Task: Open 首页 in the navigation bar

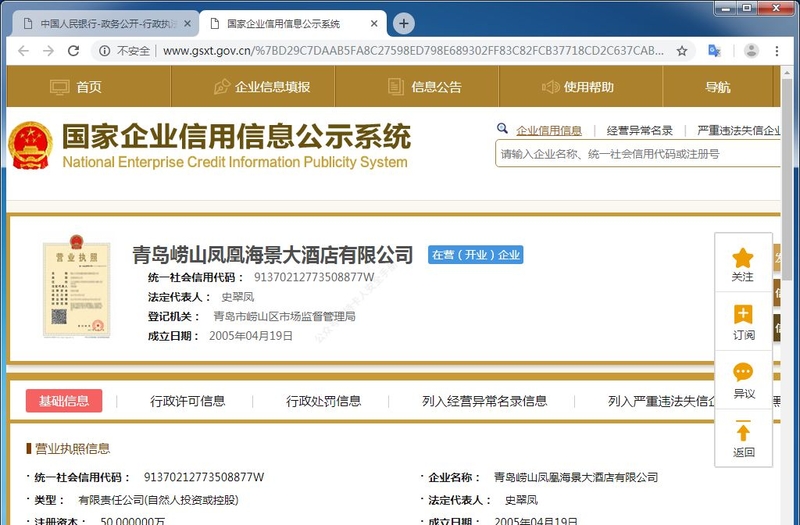Action: point(89,87)
